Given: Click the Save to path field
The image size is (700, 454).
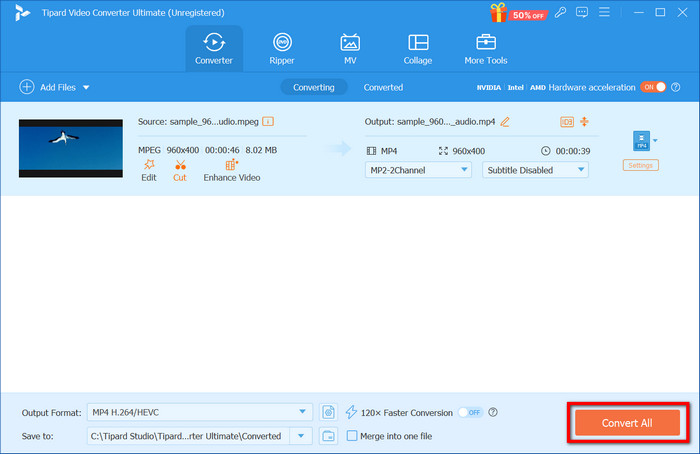Looking at the screenshot, I should point(188,436).
